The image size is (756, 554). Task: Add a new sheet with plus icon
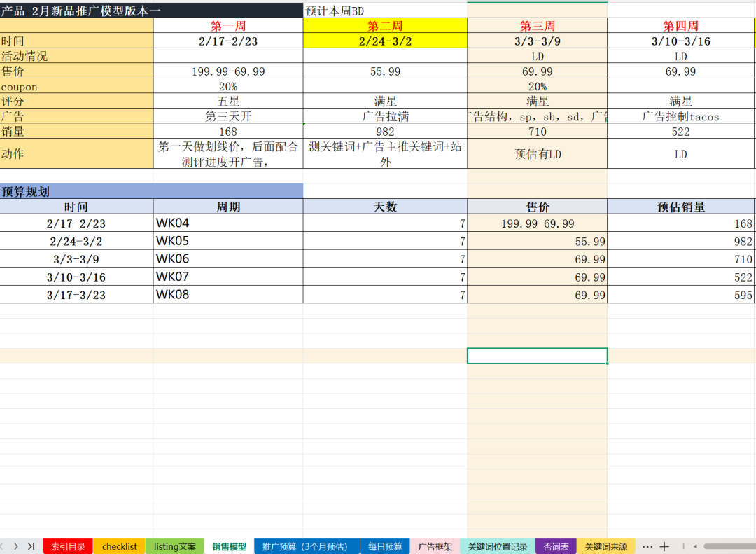[664, 547]
